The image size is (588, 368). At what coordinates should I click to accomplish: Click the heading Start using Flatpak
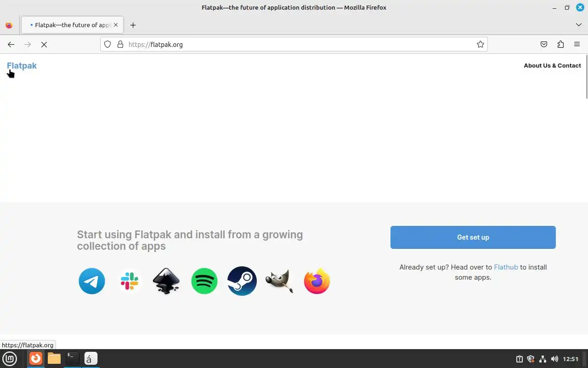click(x=190, y=240)
